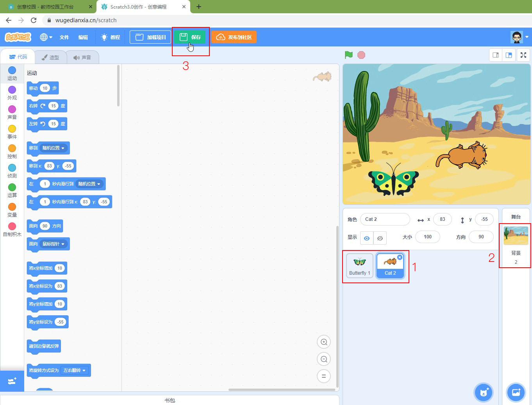Image resolution: width=532 pixels, height=405 pixels.
Task: Select the 自制积木 block category
Action: [12, 229]
